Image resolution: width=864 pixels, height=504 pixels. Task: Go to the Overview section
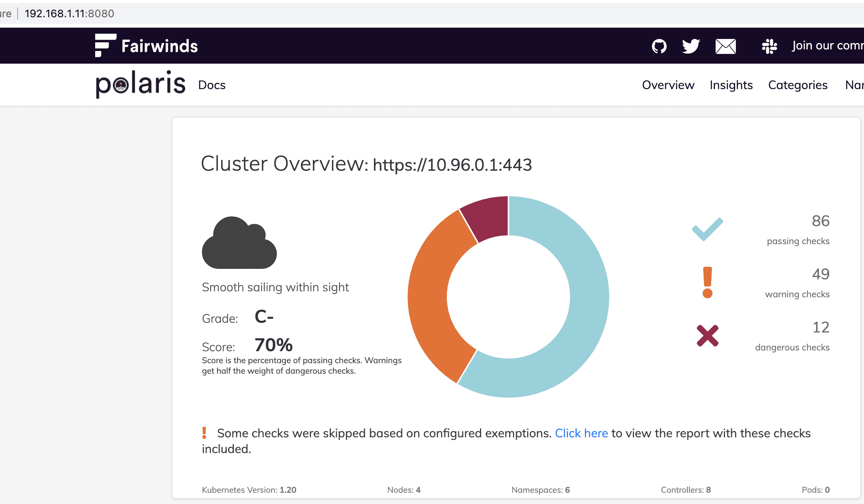tap(668, 85)
